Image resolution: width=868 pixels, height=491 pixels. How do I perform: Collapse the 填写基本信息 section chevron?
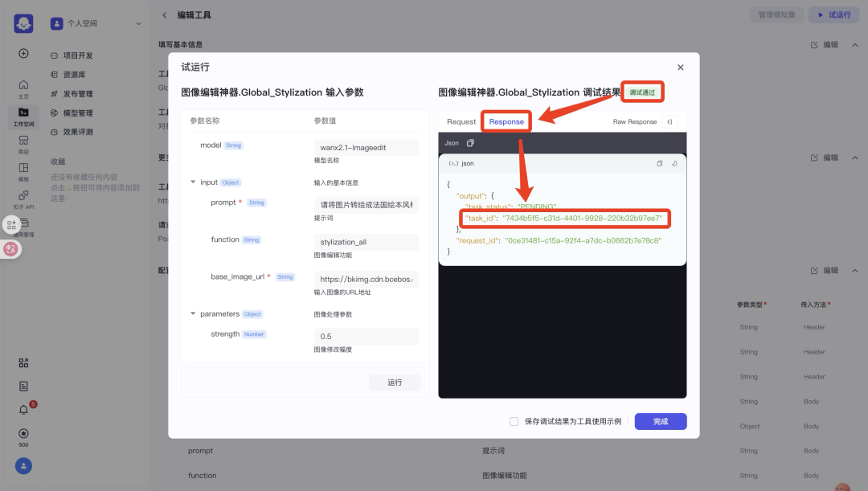tap(854, 45)
